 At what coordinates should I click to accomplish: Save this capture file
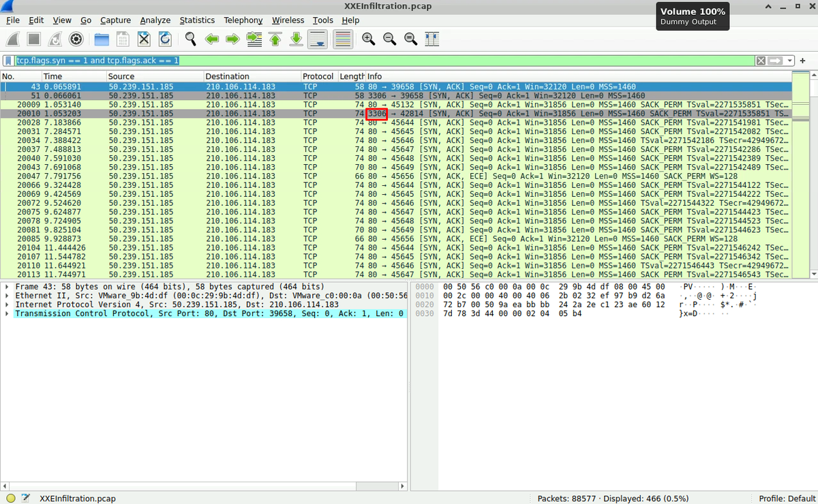coord(123,40)
